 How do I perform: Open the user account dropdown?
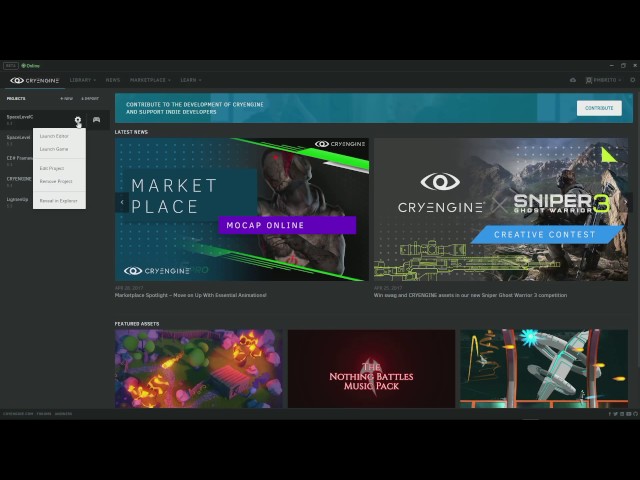click(603, 80)
